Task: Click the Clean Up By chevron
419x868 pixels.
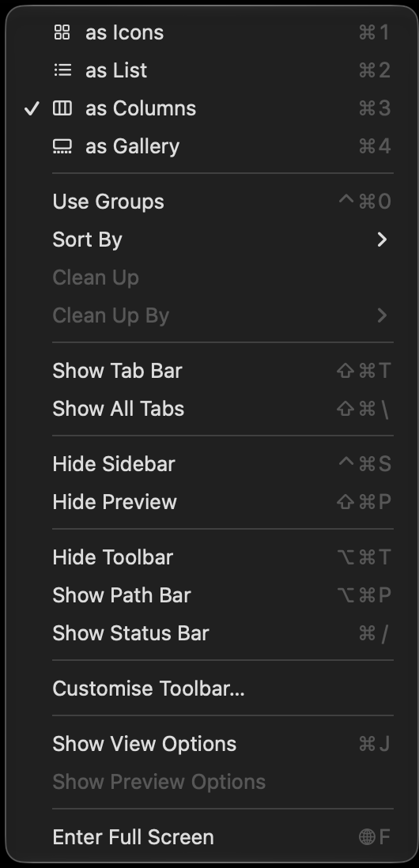Action: click(382, 315)
